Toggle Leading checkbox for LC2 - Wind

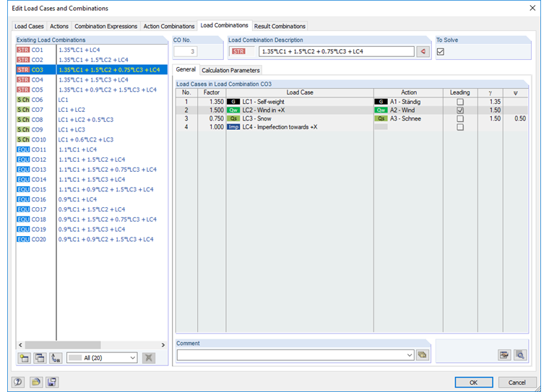click(460, 110)
